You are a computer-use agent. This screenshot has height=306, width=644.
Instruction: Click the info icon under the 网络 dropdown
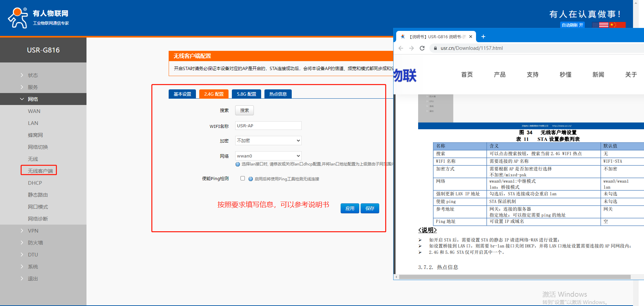pos(238,164)
